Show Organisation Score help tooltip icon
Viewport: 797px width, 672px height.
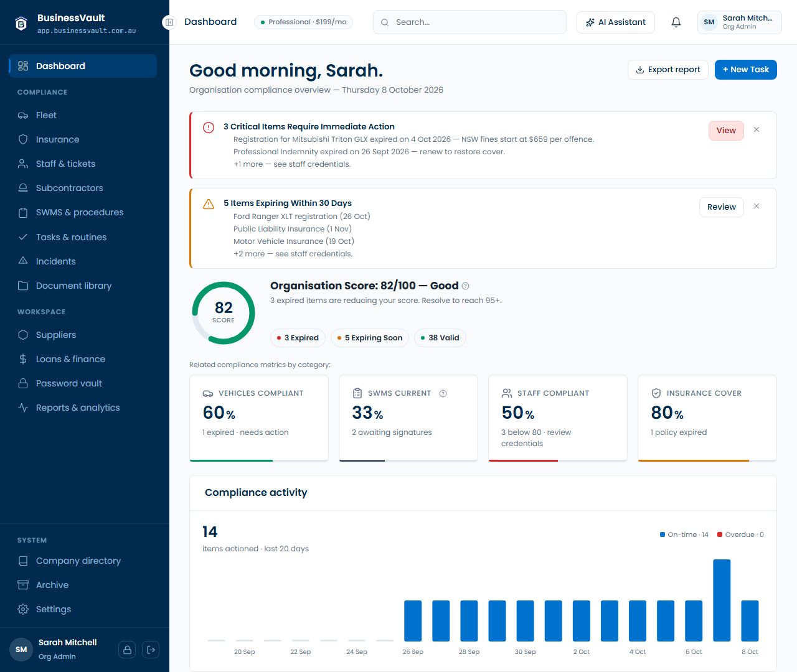465,286
